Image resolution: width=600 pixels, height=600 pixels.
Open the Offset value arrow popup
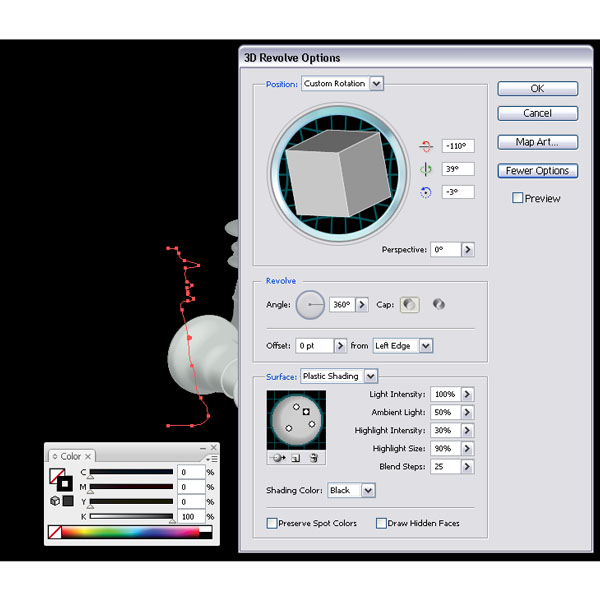340,346
